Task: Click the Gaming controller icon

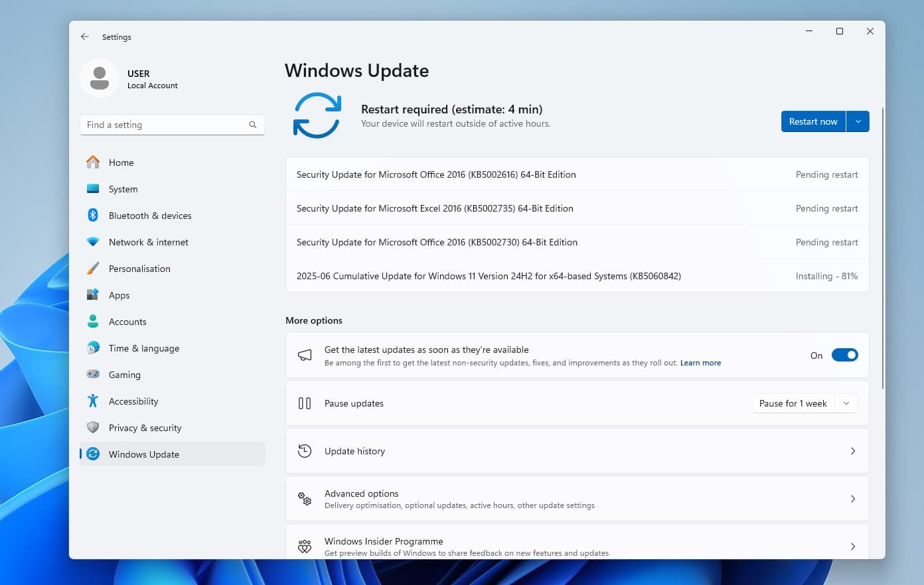Action: coord(93,375)
